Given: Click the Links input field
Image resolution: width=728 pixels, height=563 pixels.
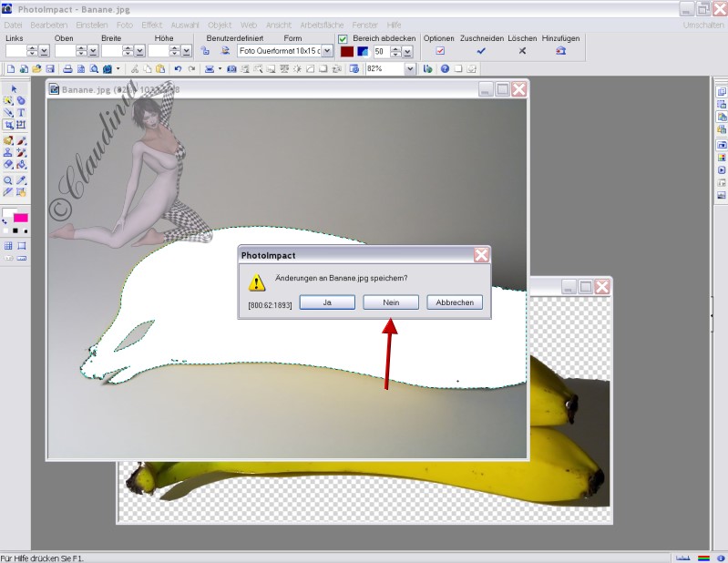Looking at the screenshot, I should [16, 51].
